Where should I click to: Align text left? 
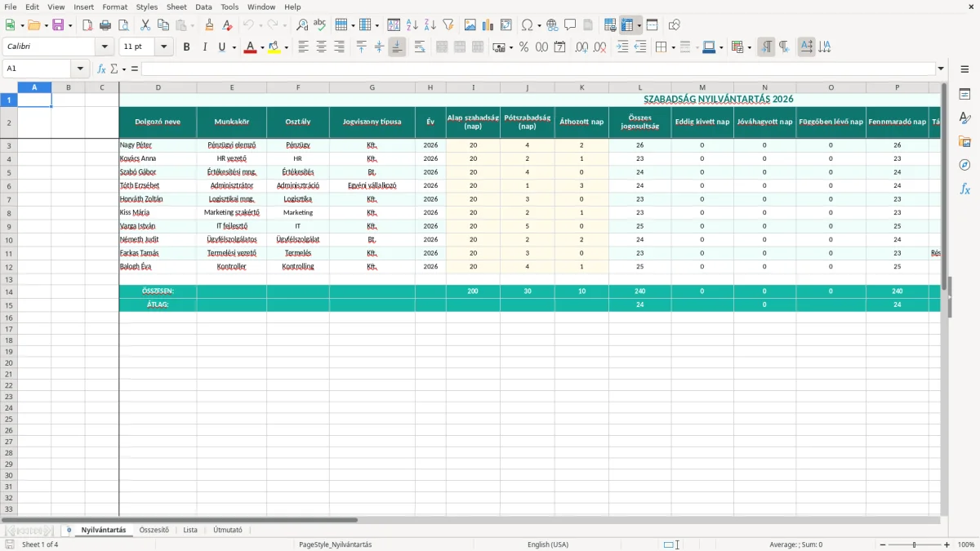(303, 47)
